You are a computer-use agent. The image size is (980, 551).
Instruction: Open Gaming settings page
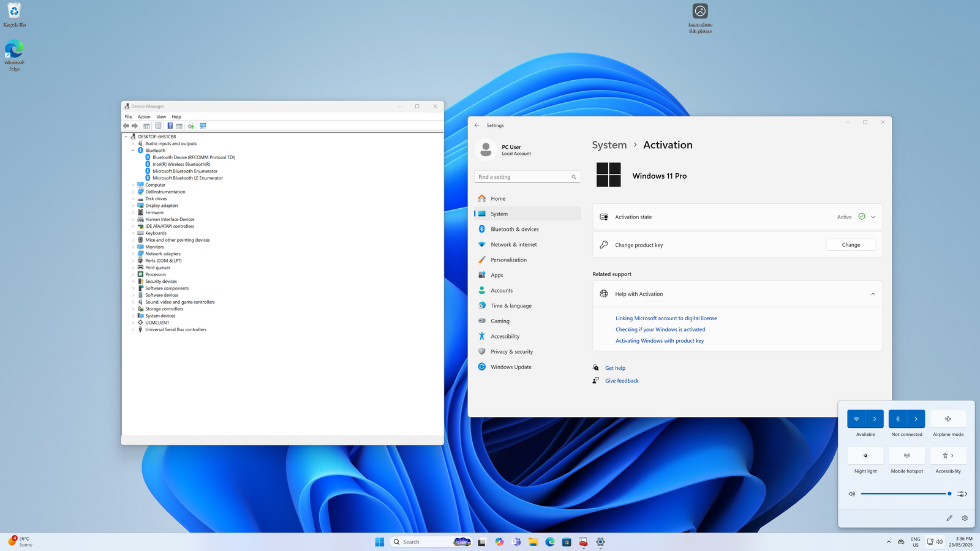(x=527, y=321)
